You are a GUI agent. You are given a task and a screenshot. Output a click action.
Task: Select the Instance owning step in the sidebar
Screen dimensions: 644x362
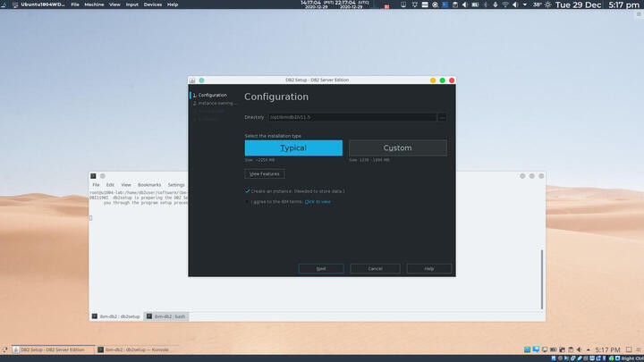coord(216,103)
